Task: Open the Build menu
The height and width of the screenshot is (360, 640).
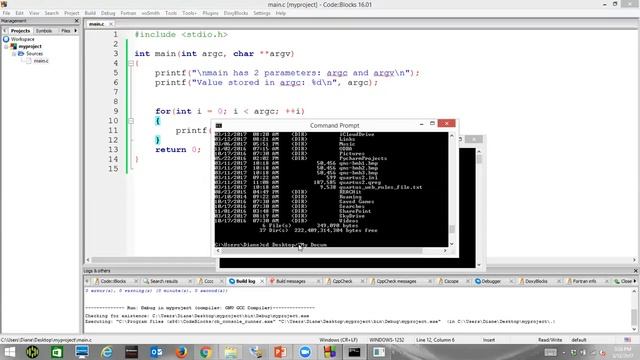Action: pyautogui.click(x=90, y=13)
